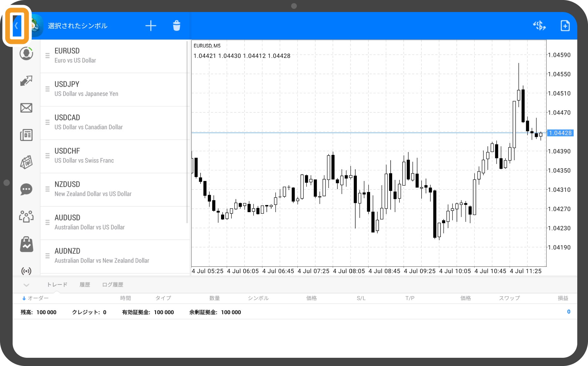This screenshot has height=366, width=588.
Task: Tap the back arrow in the header
Action: (17, 26)
